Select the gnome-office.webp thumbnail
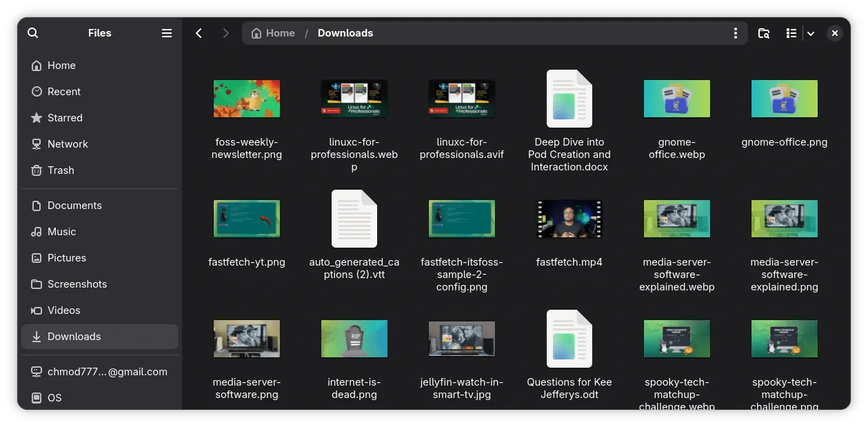 tap(677, 99)
